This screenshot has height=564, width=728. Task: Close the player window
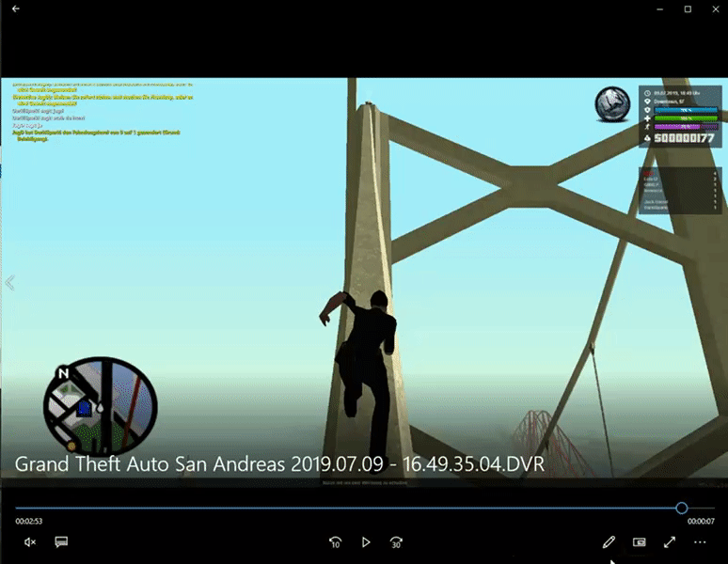point(716,9)
